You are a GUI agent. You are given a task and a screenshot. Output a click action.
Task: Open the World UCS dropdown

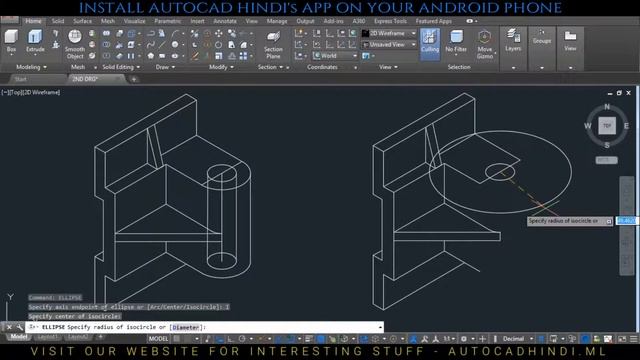click(335, 56)
